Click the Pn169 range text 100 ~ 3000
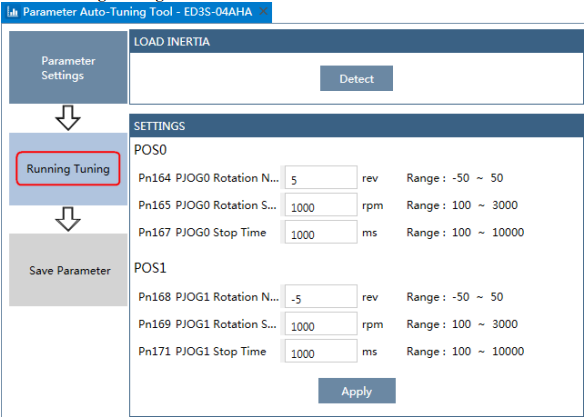Image resolution: width=588 pixels, height=420 pixels. tap(485, 324)
